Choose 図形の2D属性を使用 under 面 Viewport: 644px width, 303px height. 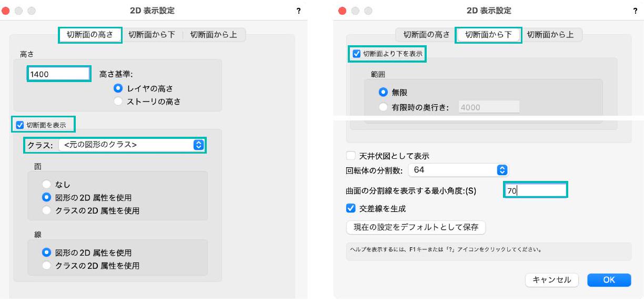pos(47,198)
